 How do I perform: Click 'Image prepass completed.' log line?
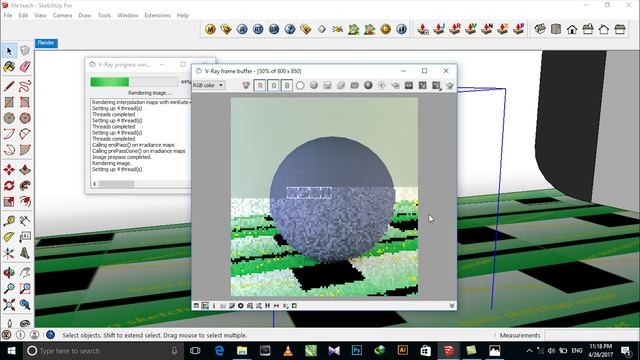click(122, 157)
